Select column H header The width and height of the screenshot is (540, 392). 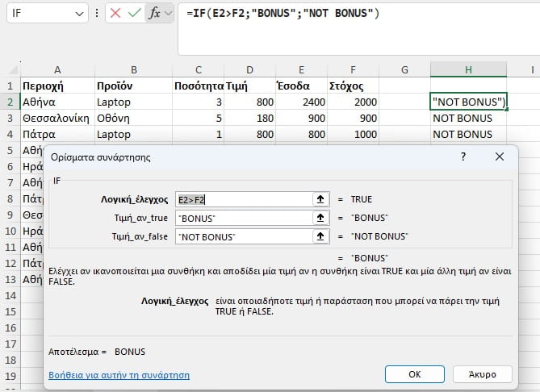(468, 70)
